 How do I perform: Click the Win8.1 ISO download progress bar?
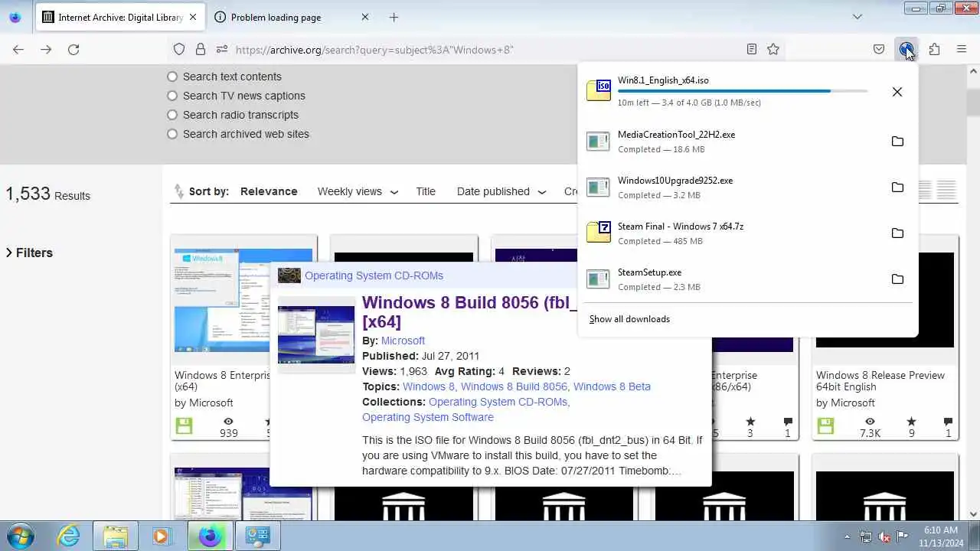(x=743, y=91)
